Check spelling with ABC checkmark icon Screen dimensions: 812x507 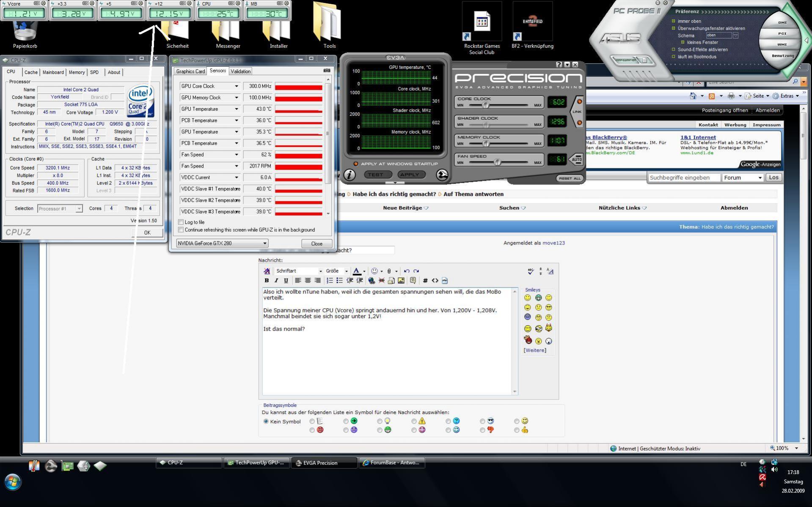pos(531,271)
